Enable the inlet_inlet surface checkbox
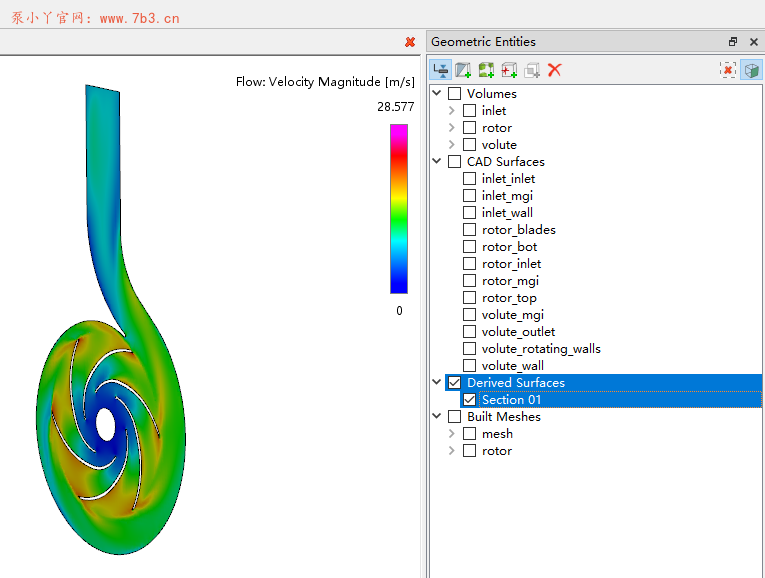The image size is (765, 578). click(469, 179)
